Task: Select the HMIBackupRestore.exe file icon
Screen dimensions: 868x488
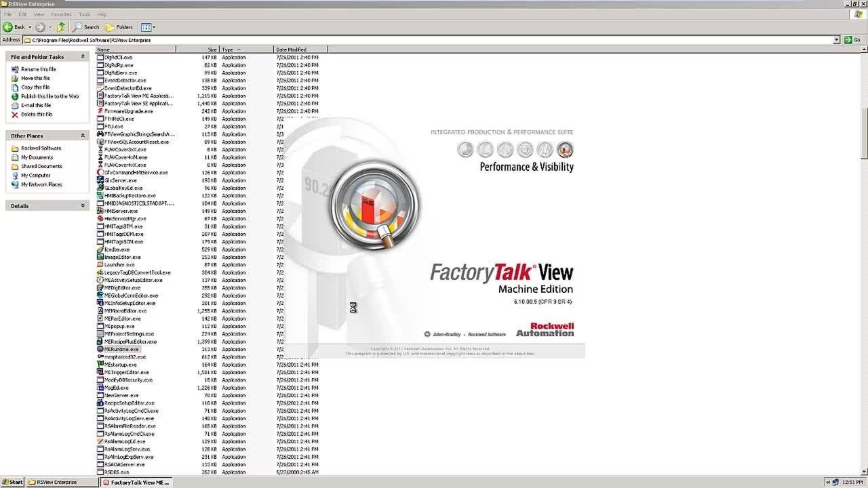Action: pos(100,196)
